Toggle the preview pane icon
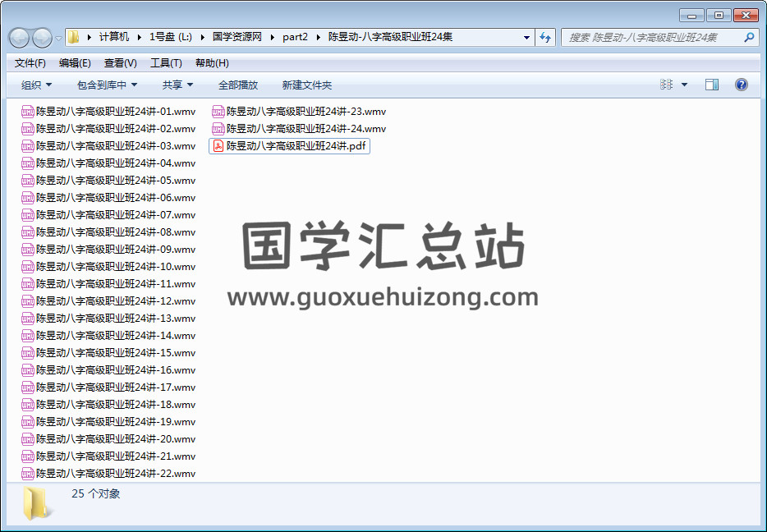This screenshot has height=532, width=767. [x=712, y=85]
